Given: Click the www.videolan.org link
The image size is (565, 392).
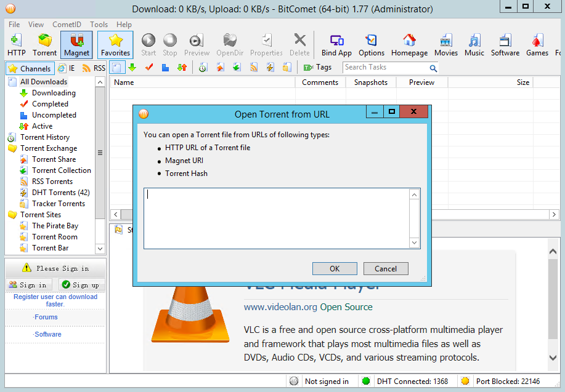Looking at the screenshot, I should 280,307.
